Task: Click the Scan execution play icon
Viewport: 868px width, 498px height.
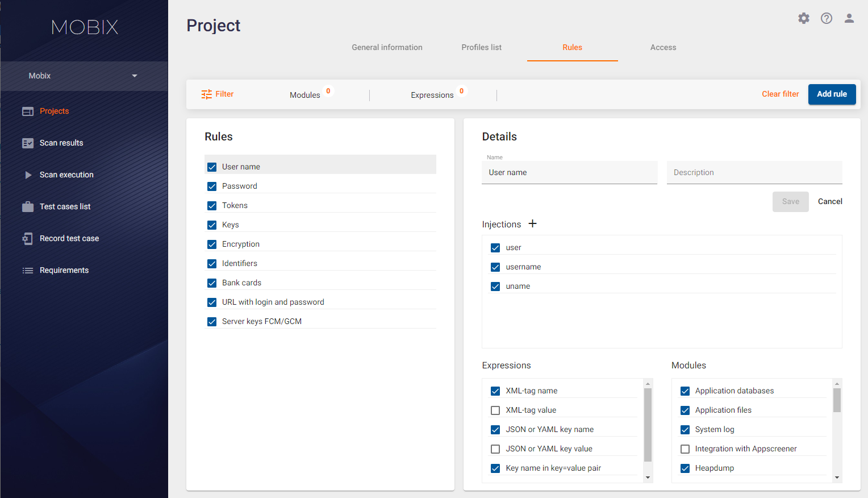Action: point(28,175)
